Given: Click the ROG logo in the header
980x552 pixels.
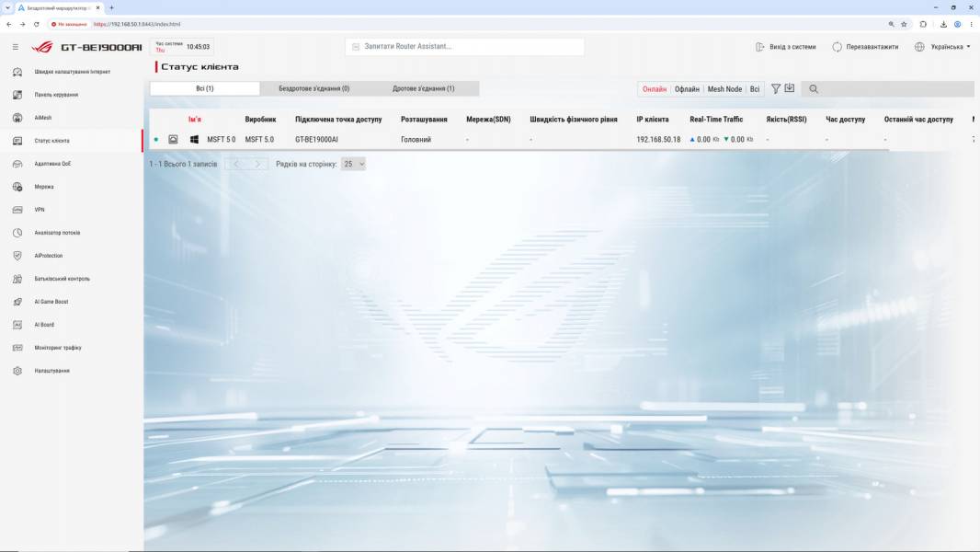Looking at the screenshot, I should (x=42, y=47).
